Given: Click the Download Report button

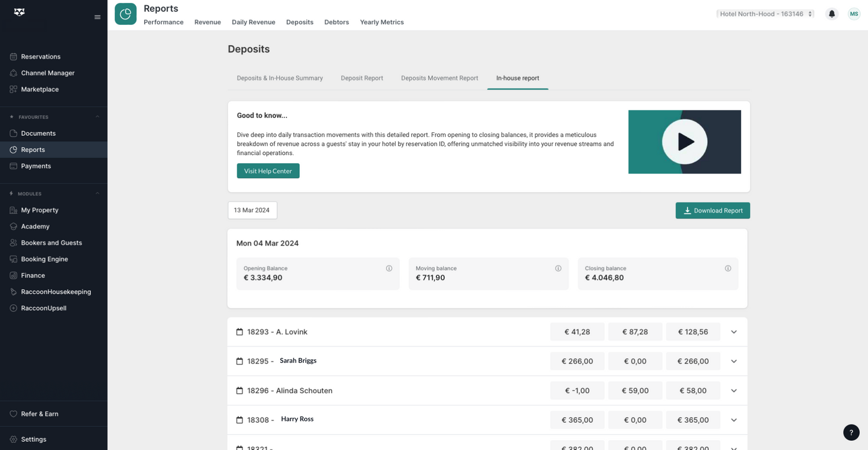Looking at the screenshot, I should point(712,211).
